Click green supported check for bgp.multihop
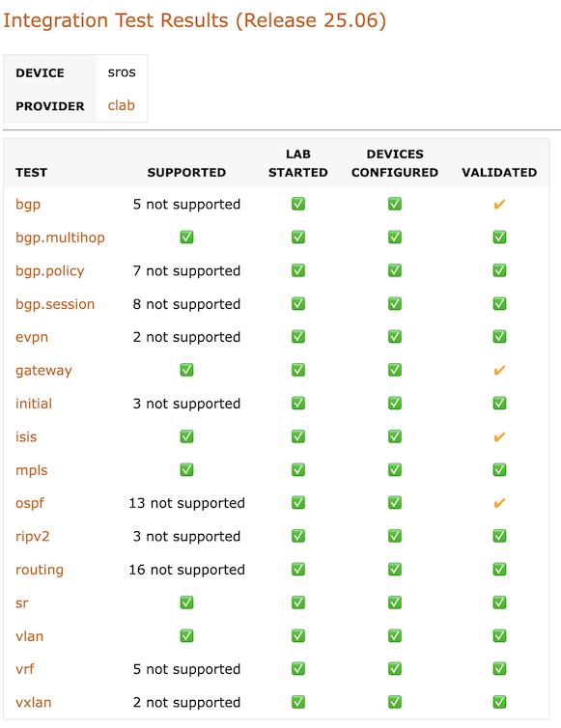The height and width of the screenshot is (728, 561). tap(186, 238)
